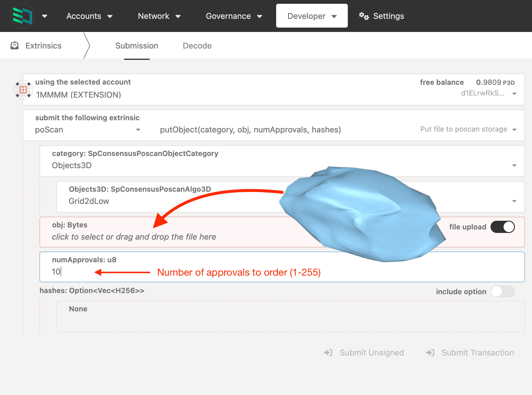Screen dimensions: 532x395
Task: Open the Governance menu
Action: pos(234,16)
